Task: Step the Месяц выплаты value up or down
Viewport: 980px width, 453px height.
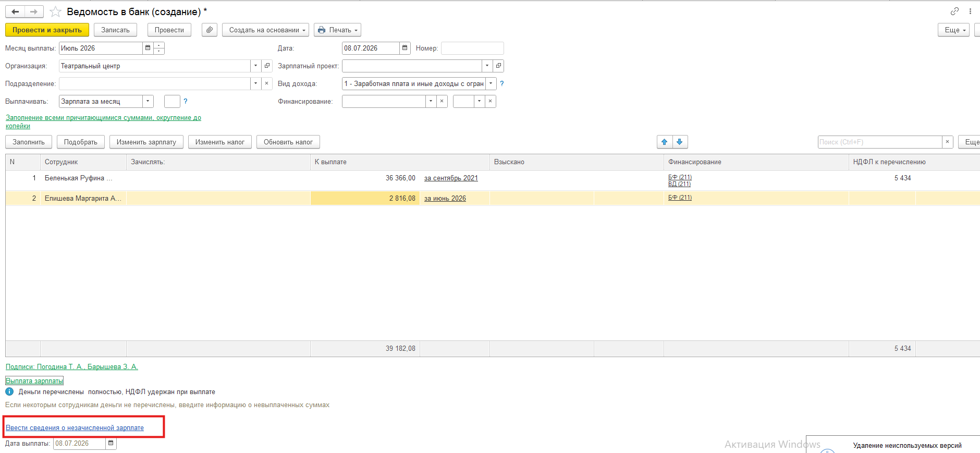Action: 159,48
